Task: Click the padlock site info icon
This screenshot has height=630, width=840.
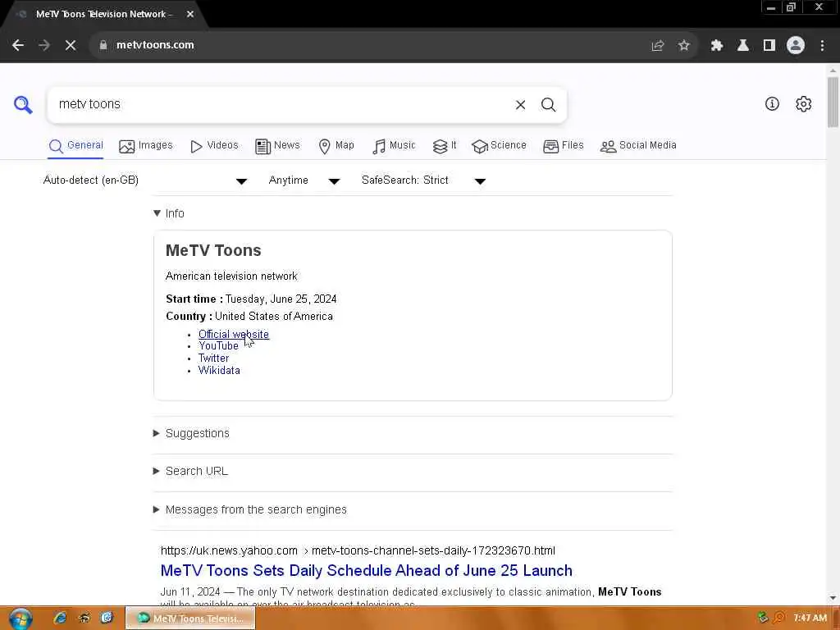Action: click(103, 46)
